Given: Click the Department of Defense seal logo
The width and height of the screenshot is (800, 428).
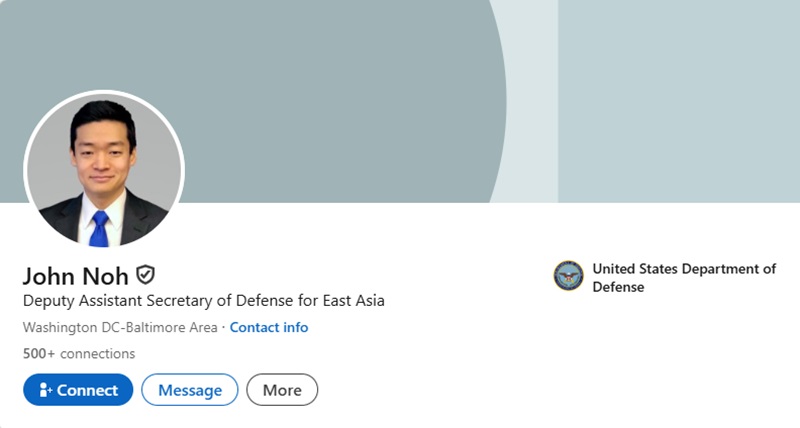Looking at the screenshot, I should [568, 276].
